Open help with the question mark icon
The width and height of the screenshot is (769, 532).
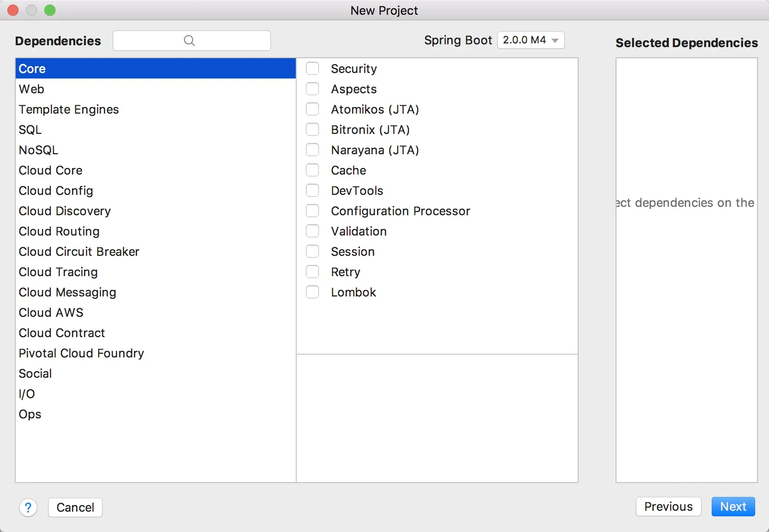pos(28,508)
